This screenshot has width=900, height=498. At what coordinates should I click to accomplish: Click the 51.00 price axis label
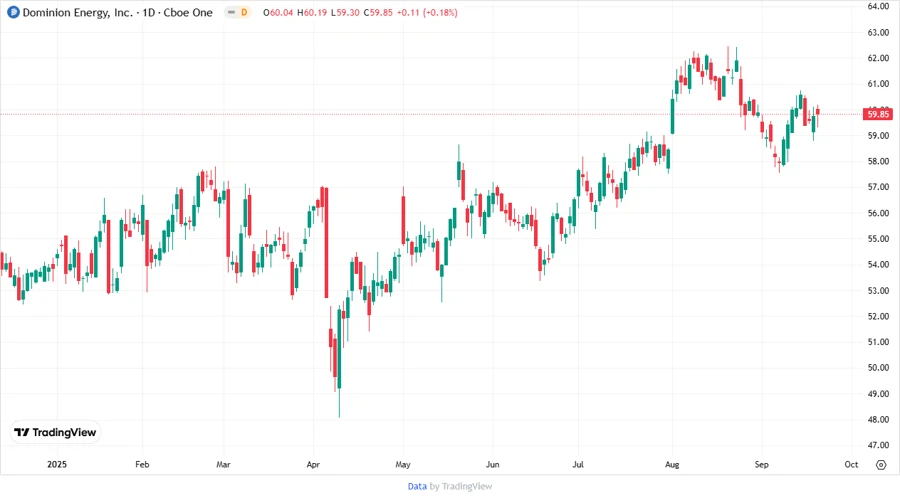point(878,342)
